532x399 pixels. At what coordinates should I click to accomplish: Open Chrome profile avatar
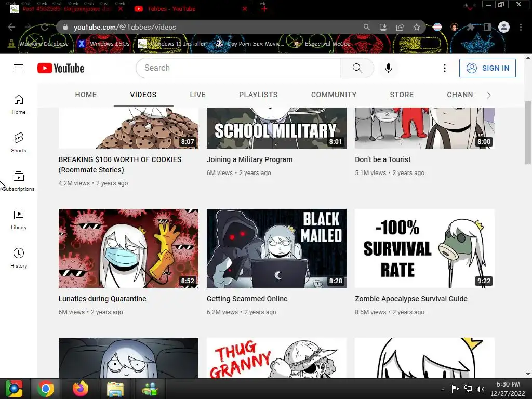click(504, 27)
